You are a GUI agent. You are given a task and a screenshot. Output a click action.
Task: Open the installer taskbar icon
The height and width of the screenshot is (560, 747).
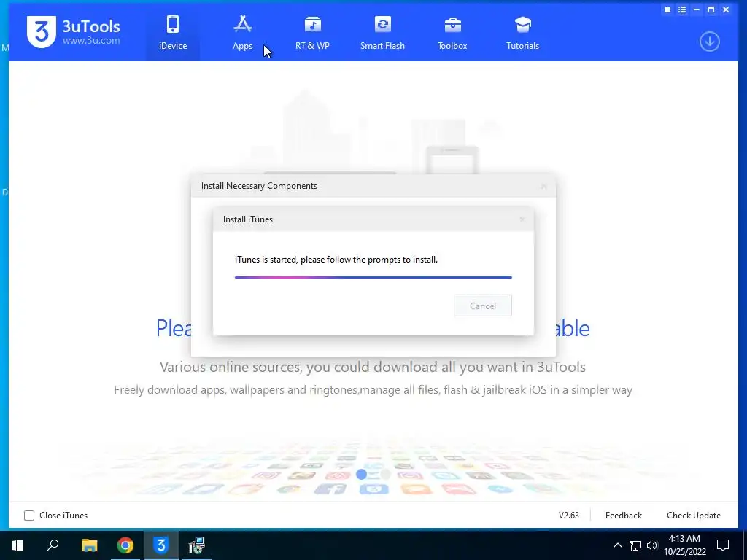(196, 545)
